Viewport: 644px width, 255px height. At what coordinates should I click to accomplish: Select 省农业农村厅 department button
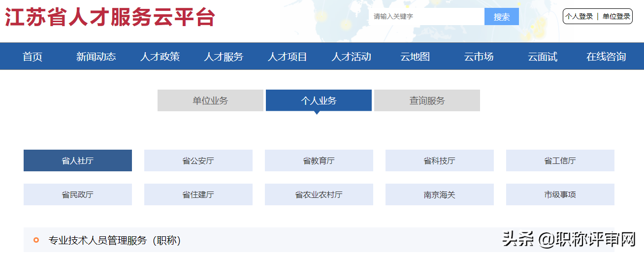click(319, 194)
